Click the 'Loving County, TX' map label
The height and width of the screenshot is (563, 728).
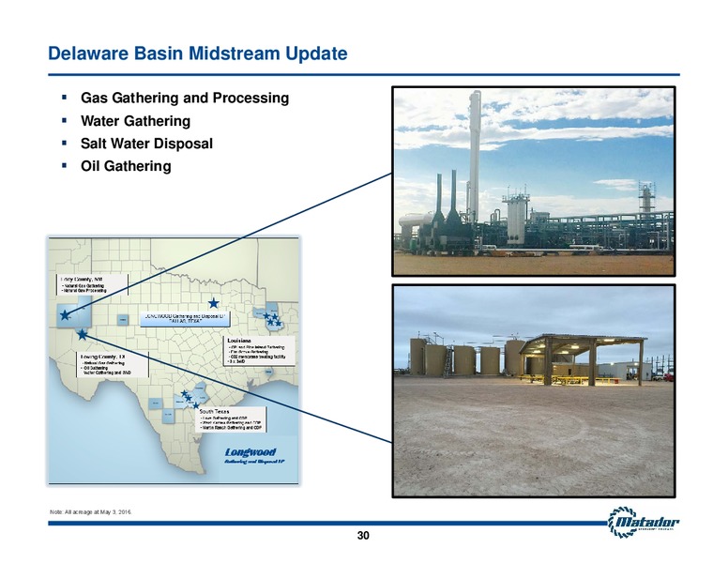(x=112, y=364)
